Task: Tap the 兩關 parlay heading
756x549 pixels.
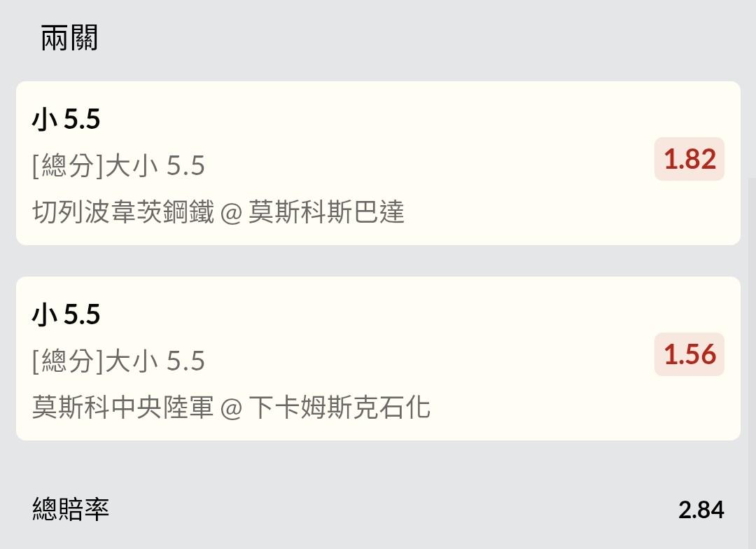Action: pos(69,38)
